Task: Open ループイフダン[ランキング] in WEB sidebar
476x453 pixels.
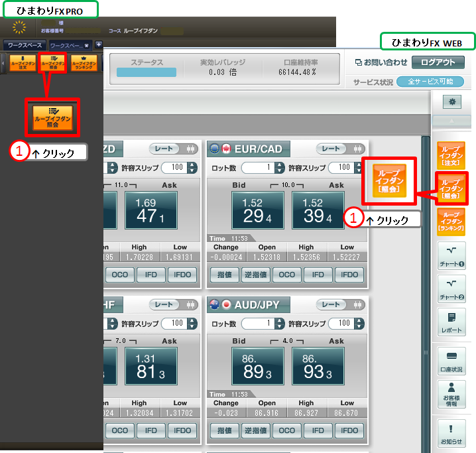Action: click(451, 222)
